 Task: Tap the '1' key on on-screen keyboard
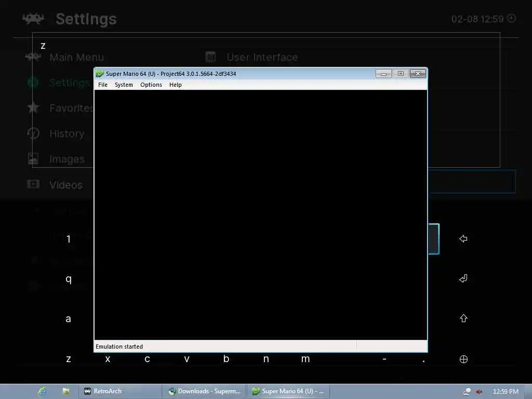(69, 239)
